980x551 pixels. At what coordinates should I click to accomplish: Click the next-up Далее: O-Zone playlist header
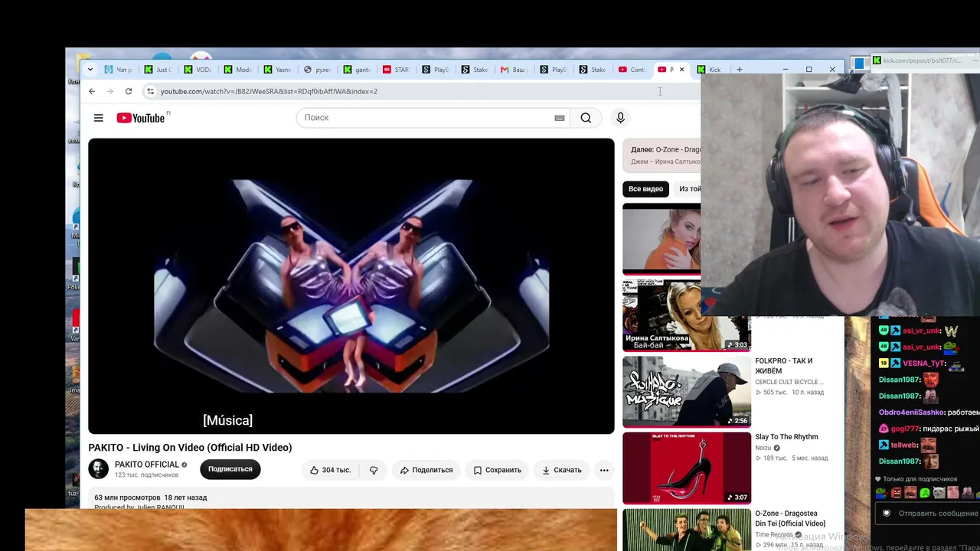[665, 150]
